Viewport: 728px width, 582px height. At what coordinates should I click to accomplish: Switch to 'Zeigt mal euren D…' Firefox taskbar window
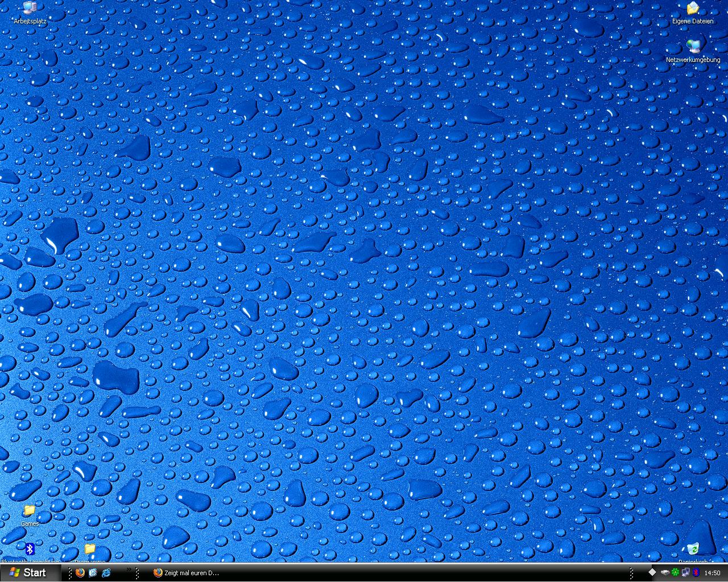tap(188, 573)
